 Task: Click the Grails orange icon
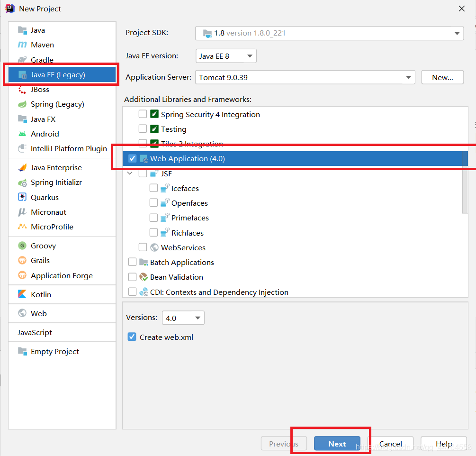[x=22, y=260]
